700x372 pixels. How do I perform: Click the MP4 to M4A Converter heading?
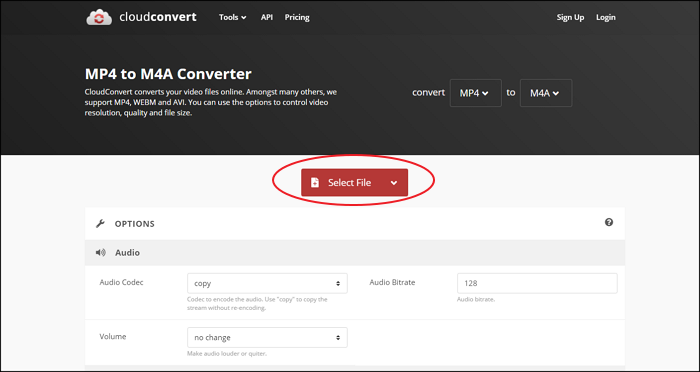point(168,74)
